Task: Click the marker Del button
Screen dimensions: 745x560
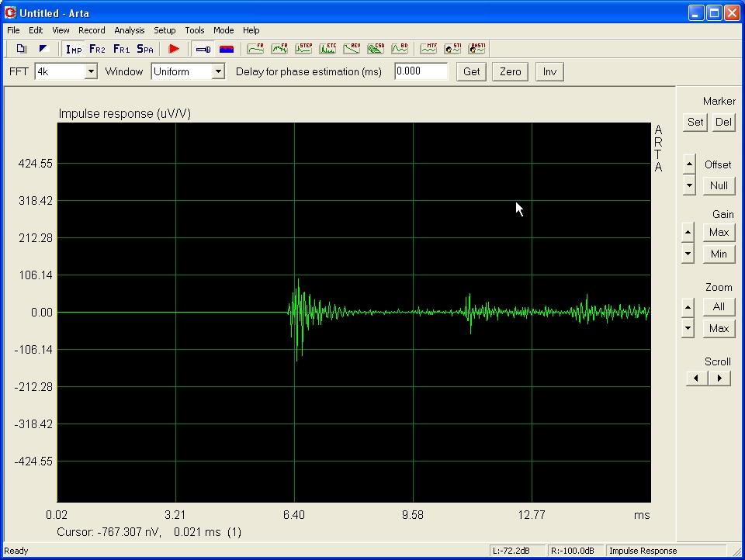Action: tap(723, 122)
